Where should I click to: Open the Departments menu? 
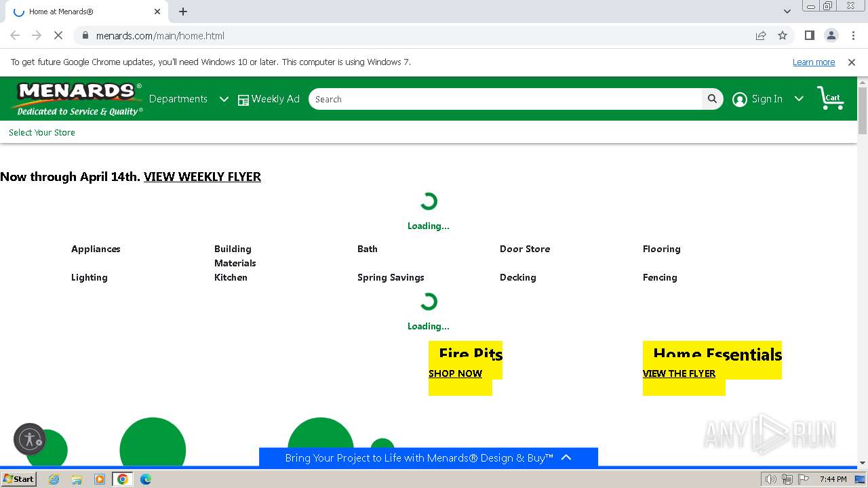click(x=178, y=99)
